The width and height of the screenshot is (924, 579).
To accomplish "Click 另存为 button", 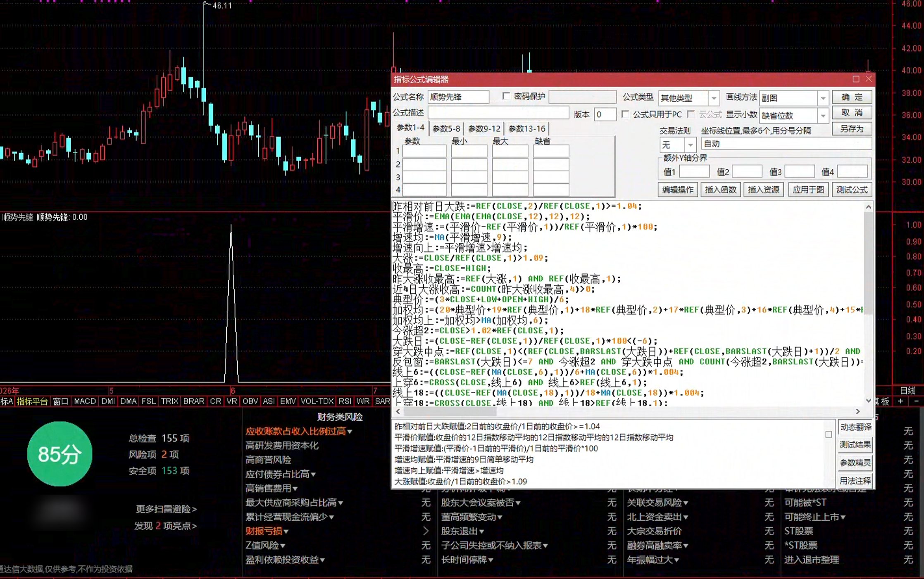I will tap(852, 129).
